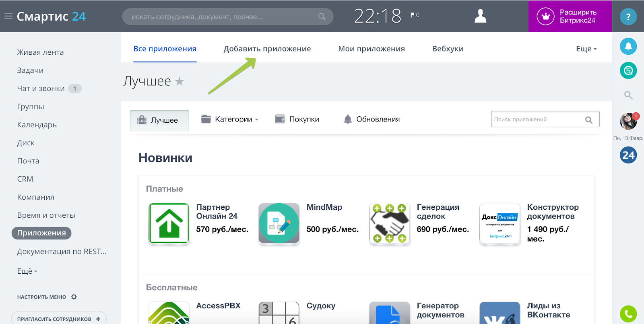Click the Пригласить сотрудников button

(59, 319)
